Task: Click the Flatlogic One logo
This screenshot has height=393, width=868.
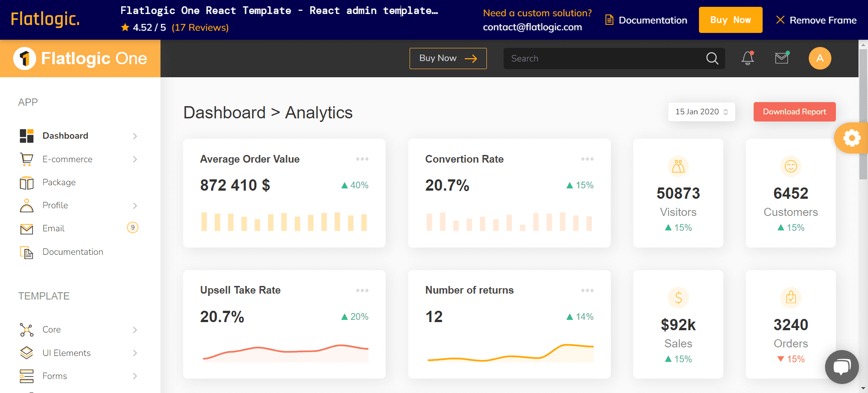Action: [80, 58]
